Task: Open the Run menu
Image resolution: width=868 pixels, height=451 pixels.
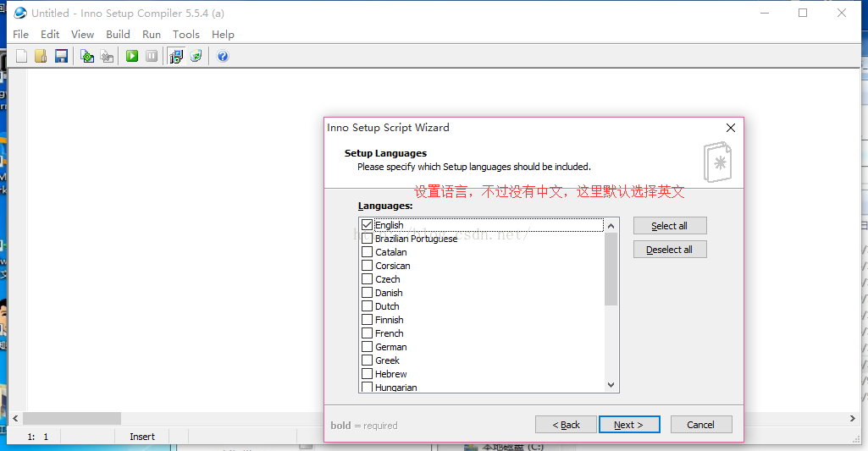Action: [x=151, y=35]
